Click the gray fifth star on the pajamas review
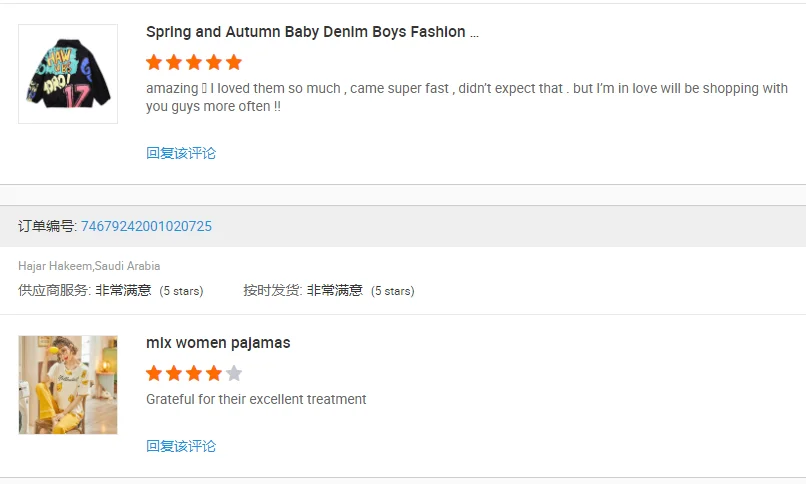This screenshot has height=484, width=806. click(234, 373)
